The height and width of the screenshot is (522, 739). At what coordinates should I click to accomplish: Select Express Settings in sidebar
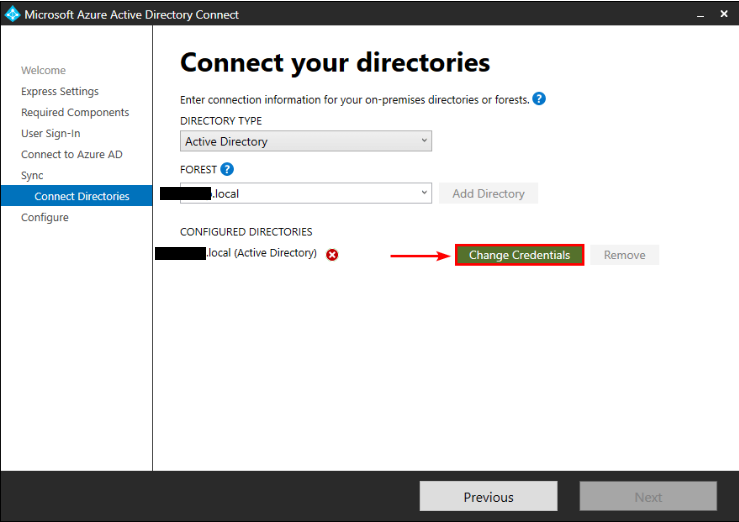coord(60,91)
